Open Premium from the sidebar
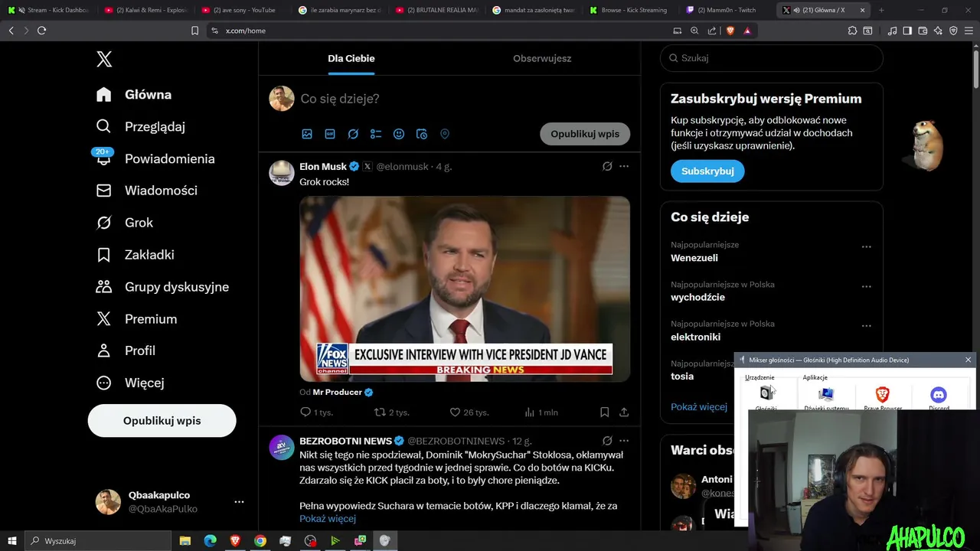This screenshot has height=551, width=980. (x=137, y=319)
